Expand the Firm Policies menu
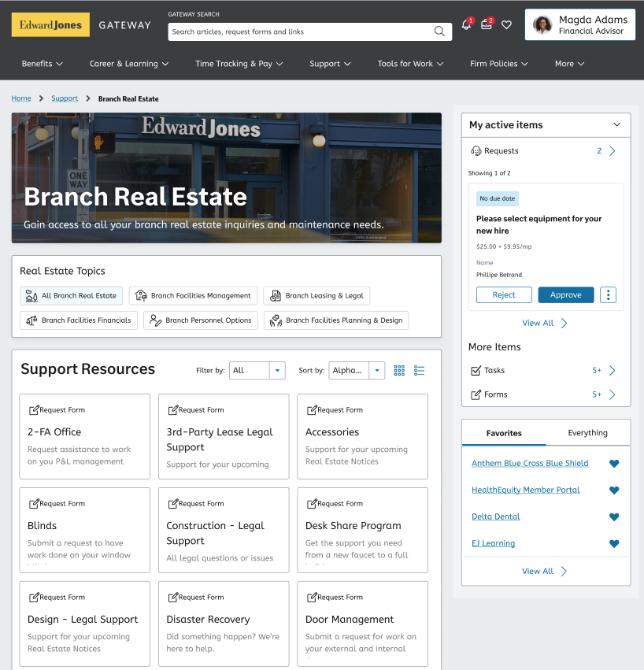644x670 pixels. (x=498, y=64)
